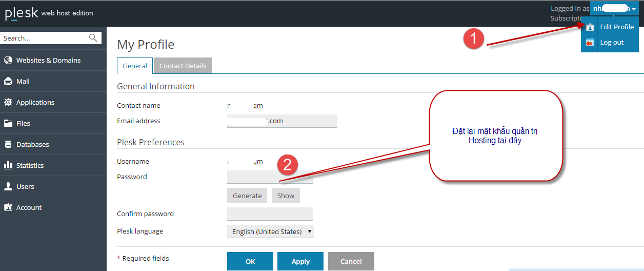Image resolution: width=644 pixels, height=271 pixels.
Task: Click the Contact name label
Action: click(x=138, y=105)
